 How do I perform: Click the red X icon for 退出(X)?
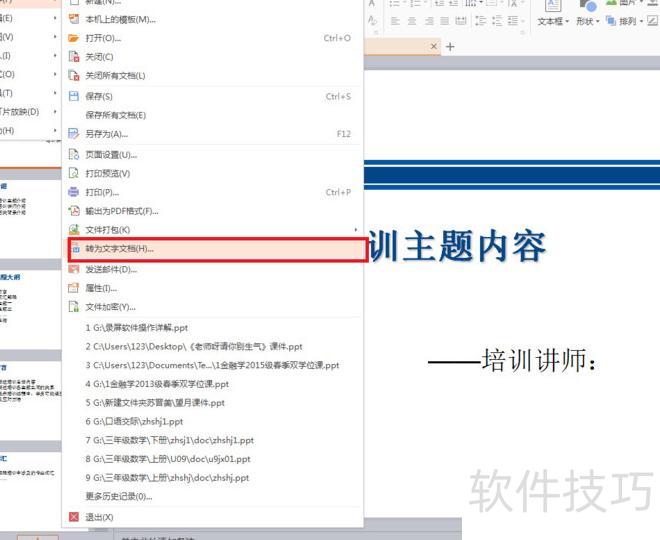point(74,517)
